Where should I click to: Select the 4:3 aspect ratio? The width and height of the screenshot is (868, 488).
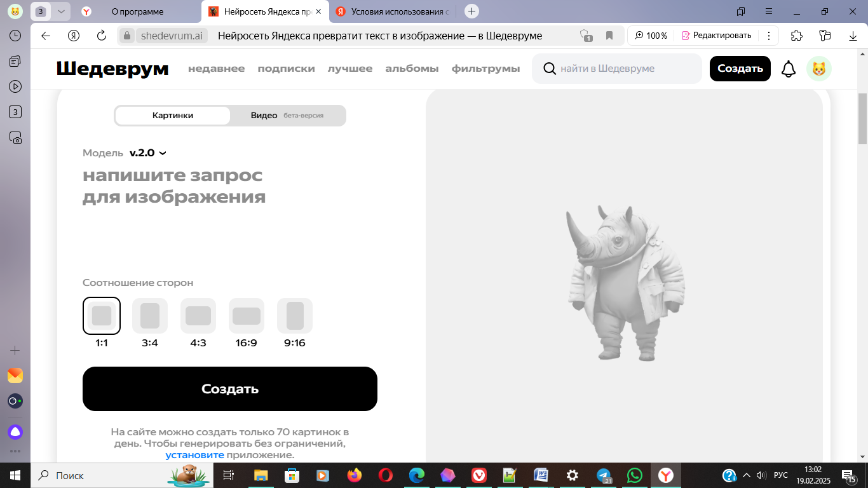click(198, 316)
